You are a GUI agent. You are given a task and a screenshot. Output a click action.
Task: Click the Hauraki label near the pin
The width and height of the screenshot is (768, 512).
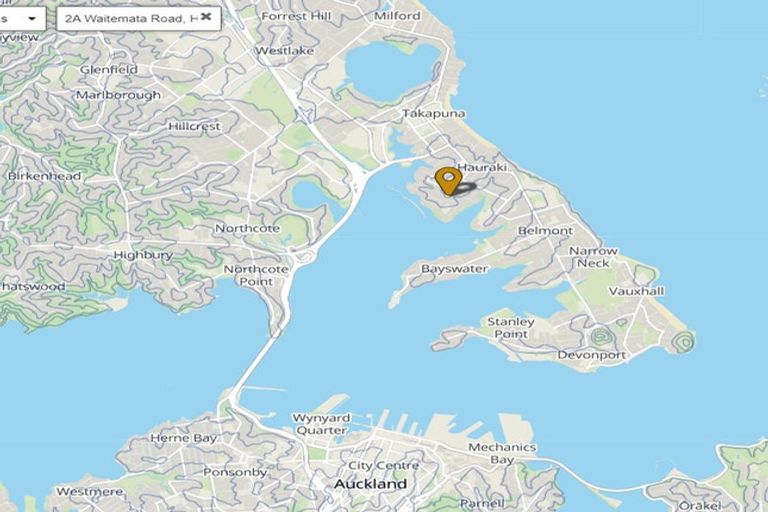coord(481,168)
